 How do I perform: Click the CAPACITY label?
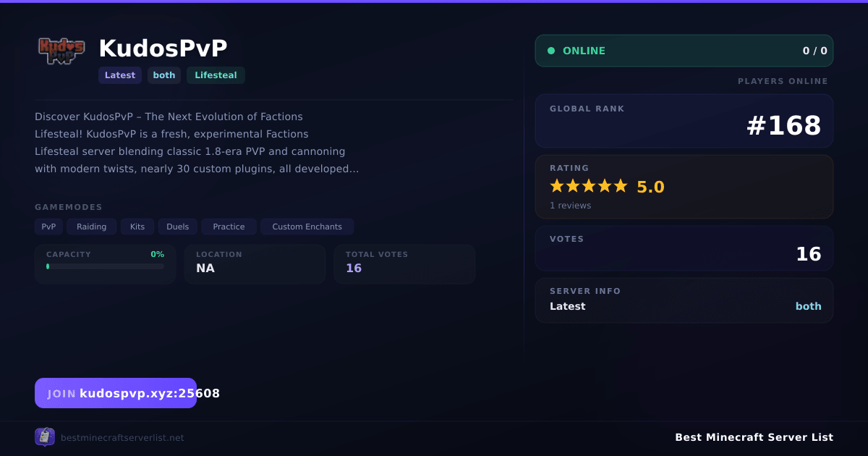point(69,255)
